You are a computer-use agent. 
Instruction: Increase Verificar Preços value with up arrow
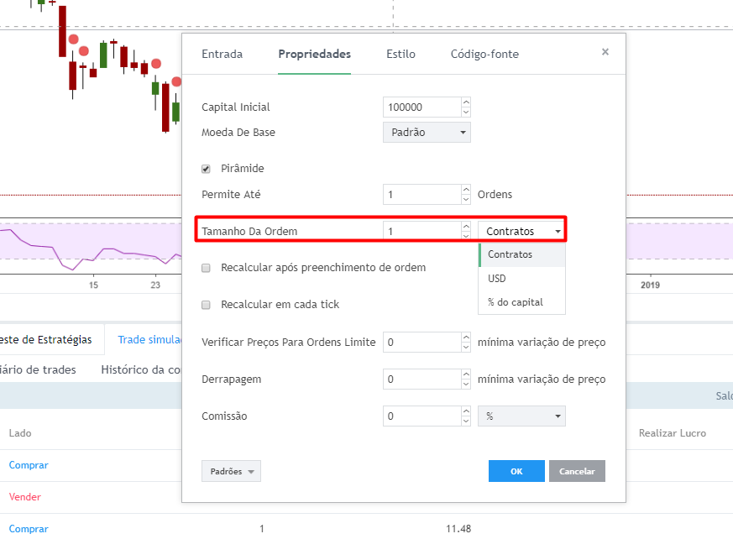(x=466, y=337)
